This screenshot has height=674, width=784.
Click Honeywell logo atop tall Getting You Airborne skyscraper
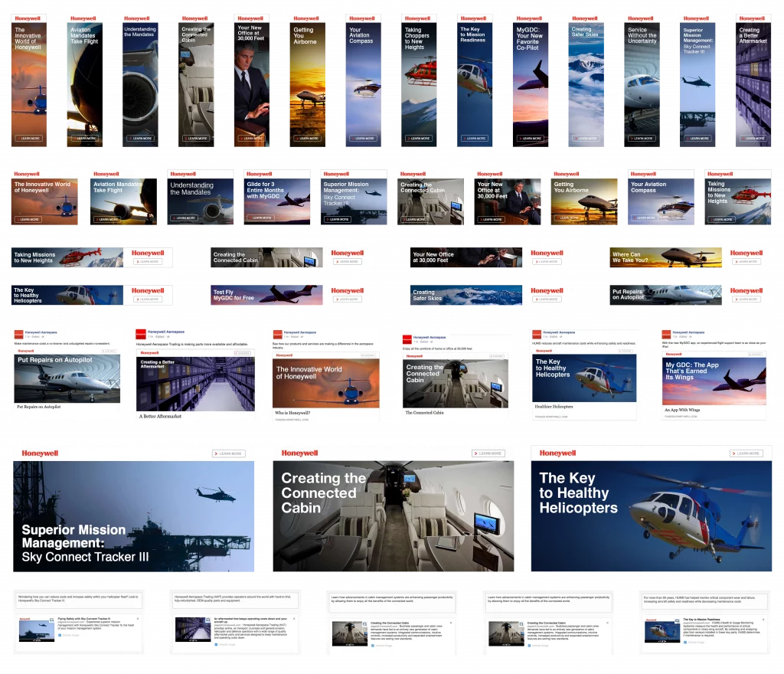[305, 18]
